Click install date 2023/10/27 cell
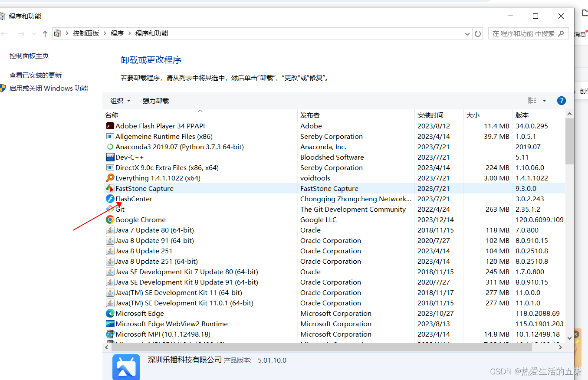Image resolution: width=588 pixels, height=380 pixels. [x=435, y=313]
